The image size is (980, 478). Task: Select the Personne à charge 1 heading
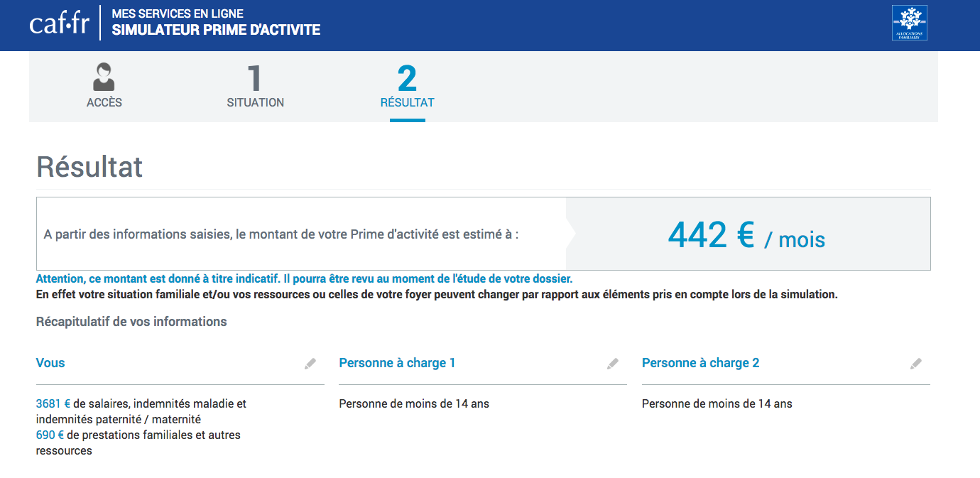(397, 363)
